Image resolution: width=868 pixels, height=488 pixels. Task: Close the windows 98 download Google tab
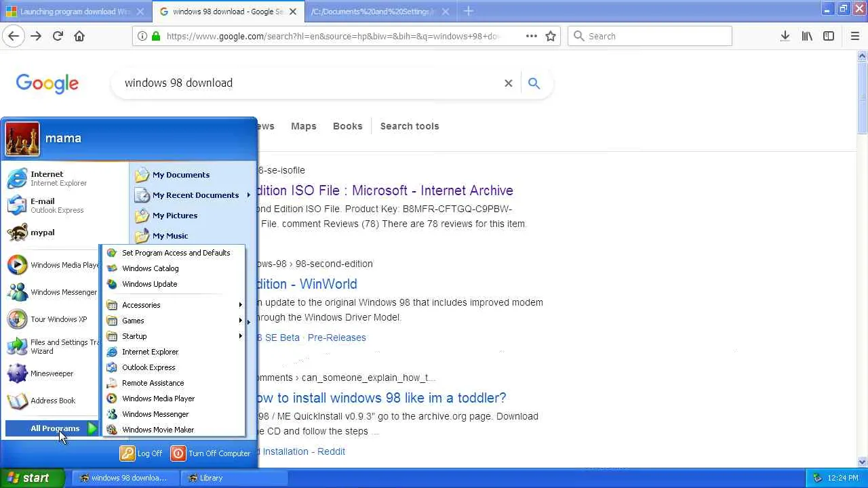tap(293, 12)
